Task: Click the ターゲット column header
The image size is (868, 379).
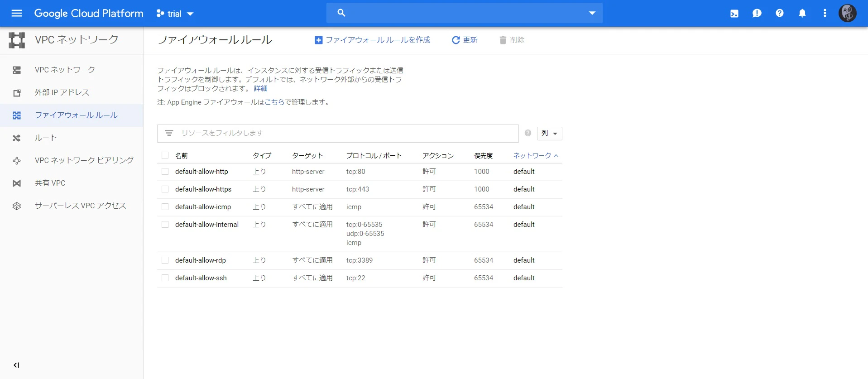Action: pyautogui.click(x=307, y=155)
